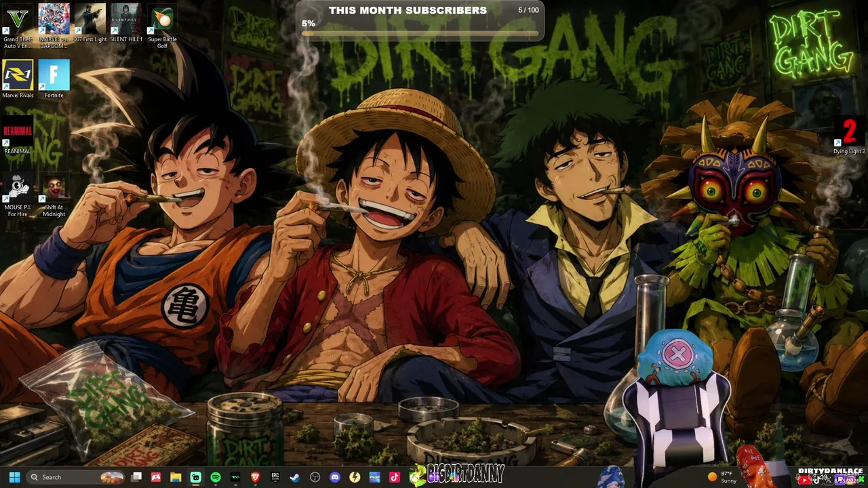Viewport: 868px width, 488px height.
Task: Open the red game controller taskbar app
Action: point(156,477)
